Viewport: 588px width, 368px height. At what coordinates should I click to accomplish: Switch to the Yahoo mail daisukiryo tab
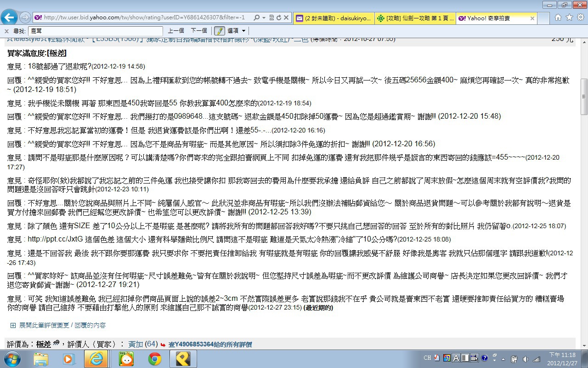point(334,18)
